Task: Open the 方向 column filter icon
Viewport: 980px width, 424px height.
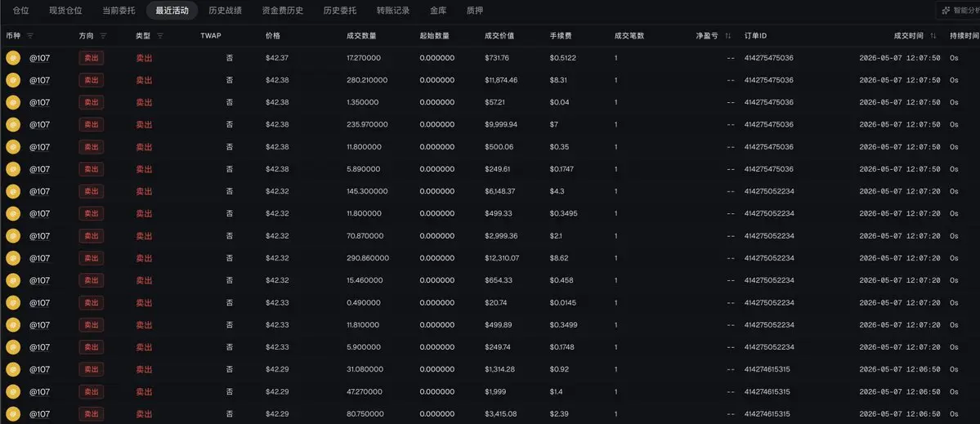Action: 103,36
